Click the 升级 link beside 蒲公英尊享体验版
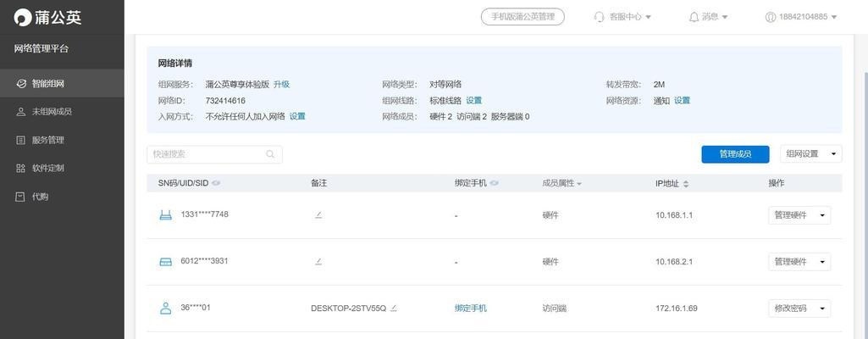Viewport: 868px width, 339px height. (281, 85)
